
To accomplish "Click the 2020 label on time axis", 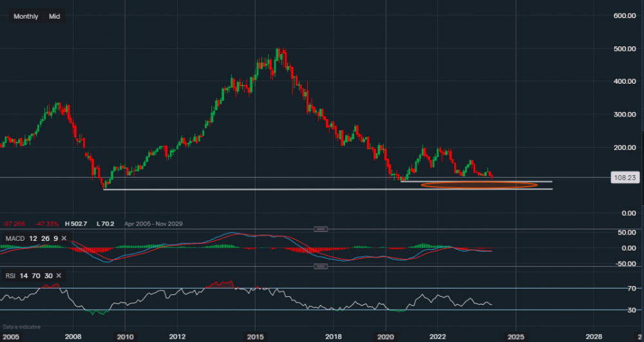I will coord(386,336).
